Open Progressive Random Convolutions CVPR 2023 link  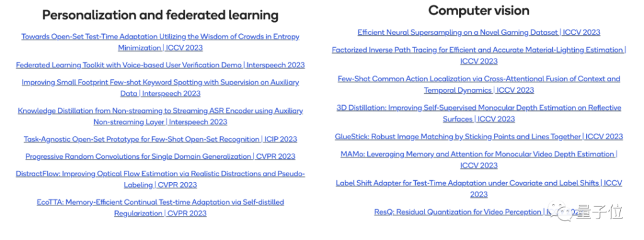[160, 156]
